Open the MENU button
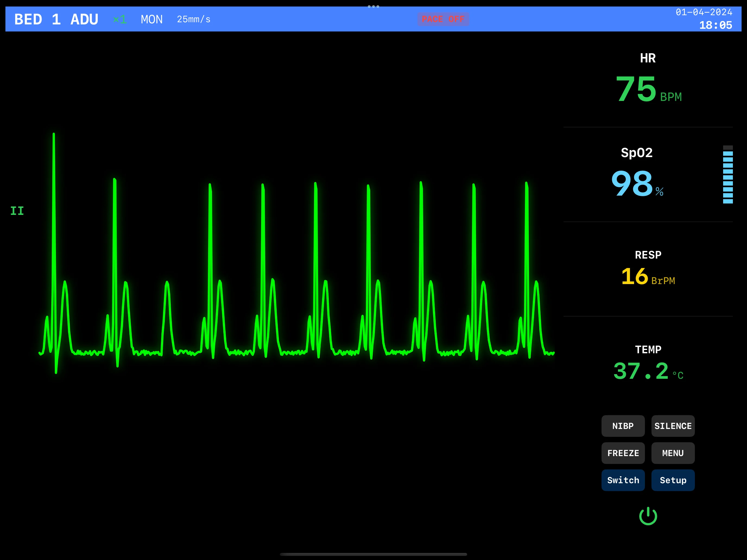Screen dimensions: 747x560 coord(673,453)
